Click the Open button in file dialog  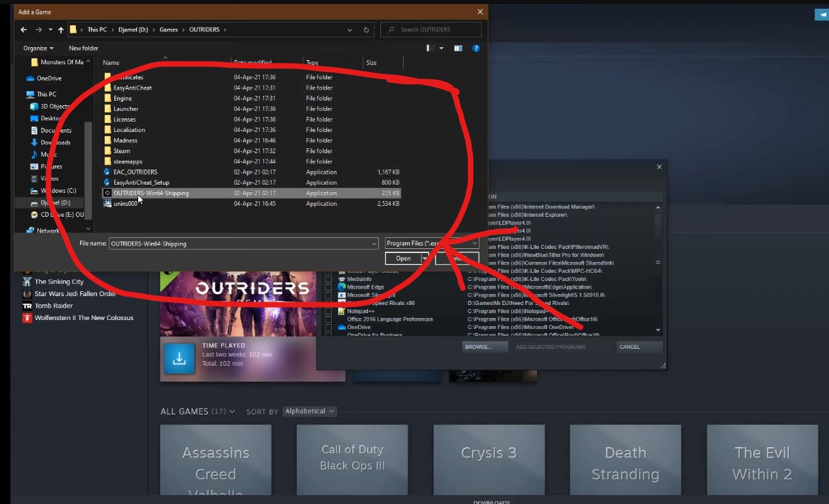tap(403, 258)
